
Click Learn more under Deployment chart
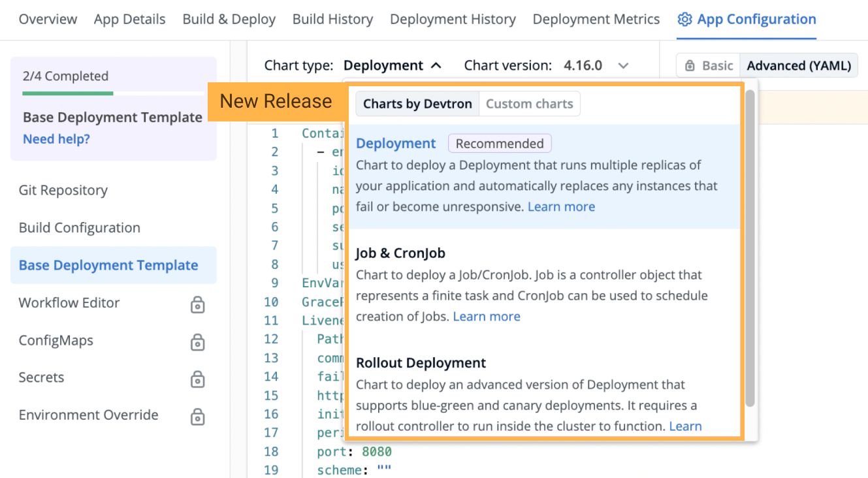point(561,207)
